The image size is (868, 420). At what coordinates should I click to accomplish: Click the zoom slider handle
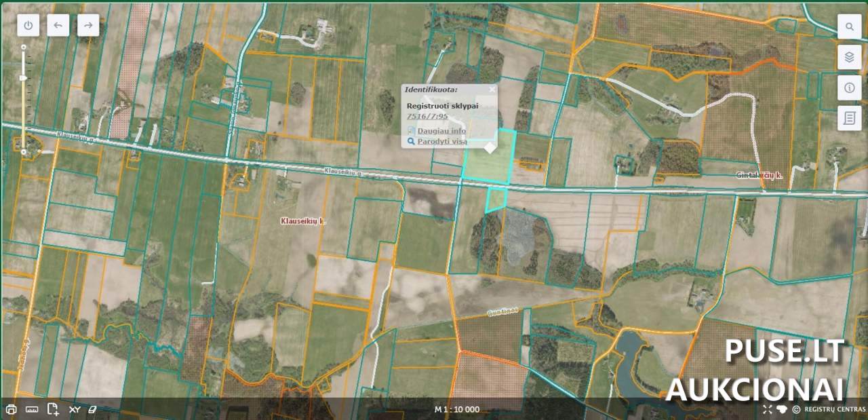coord(24,78)
